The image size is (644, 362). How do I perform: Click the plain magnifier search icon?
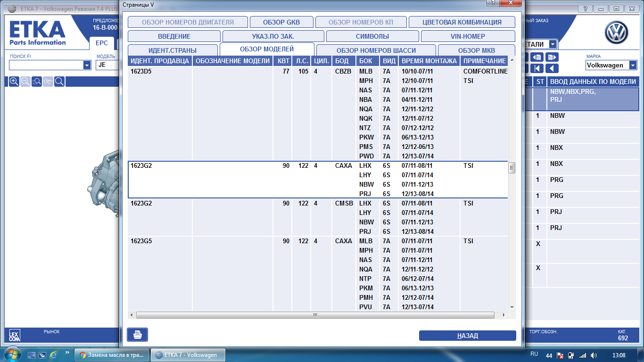coord(59,82)
